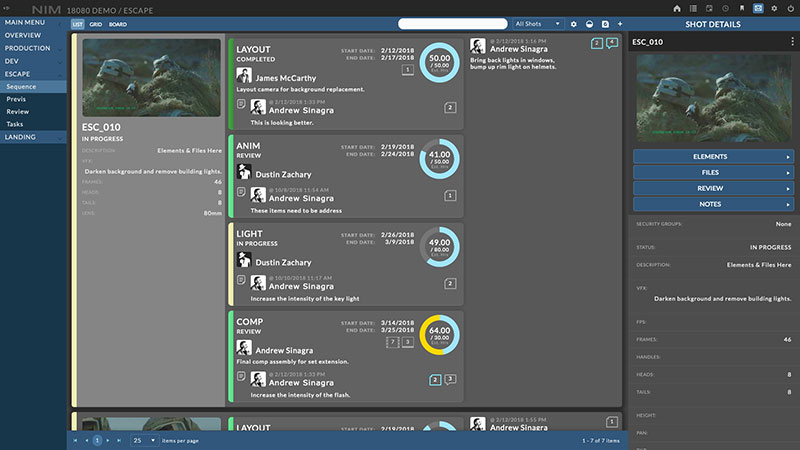
Task: Click the note icon beside COMP comment
Action: point(241,376)
